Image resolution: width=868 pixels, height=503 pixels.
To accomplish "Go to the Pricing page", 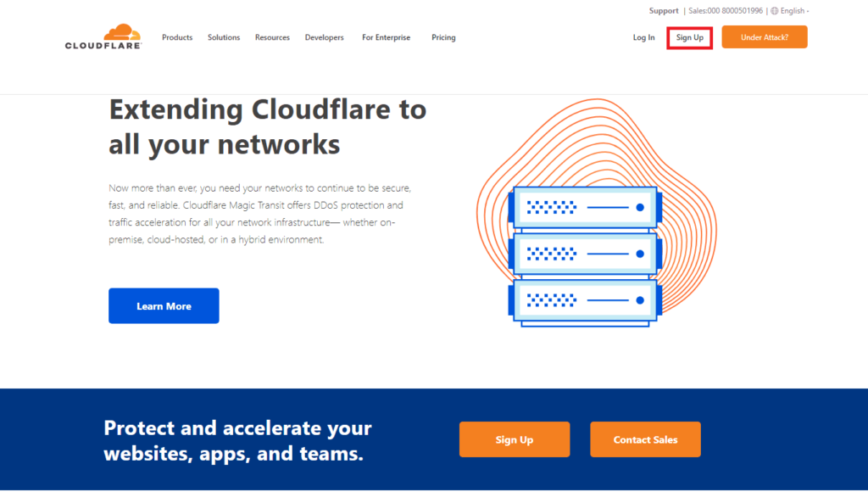I will click(443, 37).
